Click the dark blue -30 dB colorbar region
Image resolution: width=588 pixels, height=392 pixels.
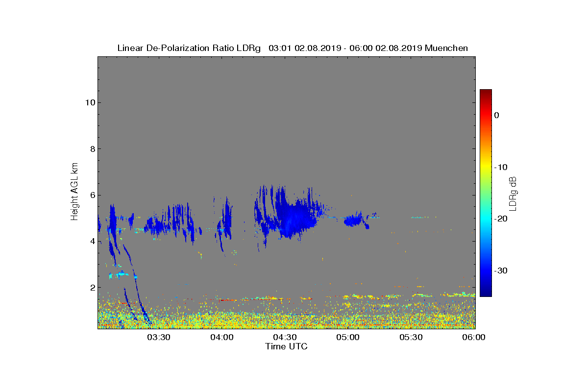[486, 270]
